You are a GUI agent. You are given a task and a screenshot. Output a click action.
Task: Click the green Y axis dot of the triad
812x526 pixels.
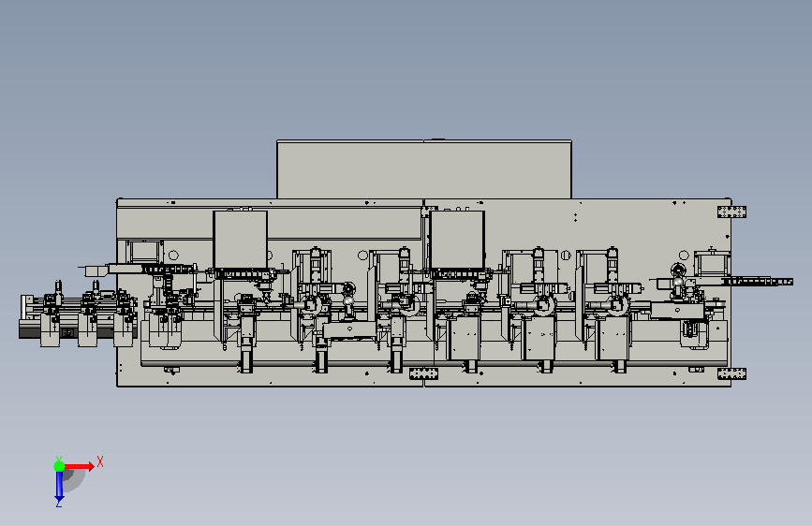click(x=60, y=466)
